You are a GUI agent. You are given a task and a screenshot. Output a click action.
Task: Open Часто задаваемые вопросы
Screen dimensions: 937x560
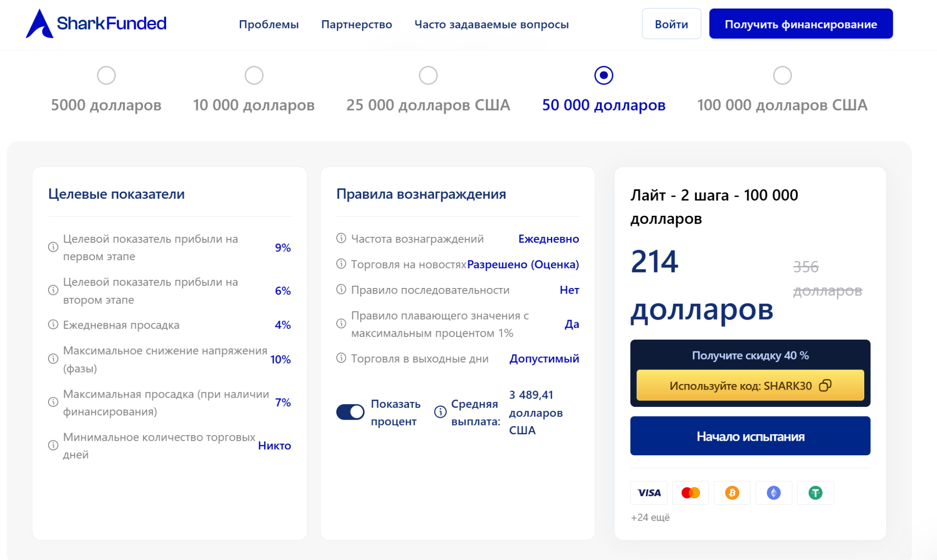click(492, 24)
